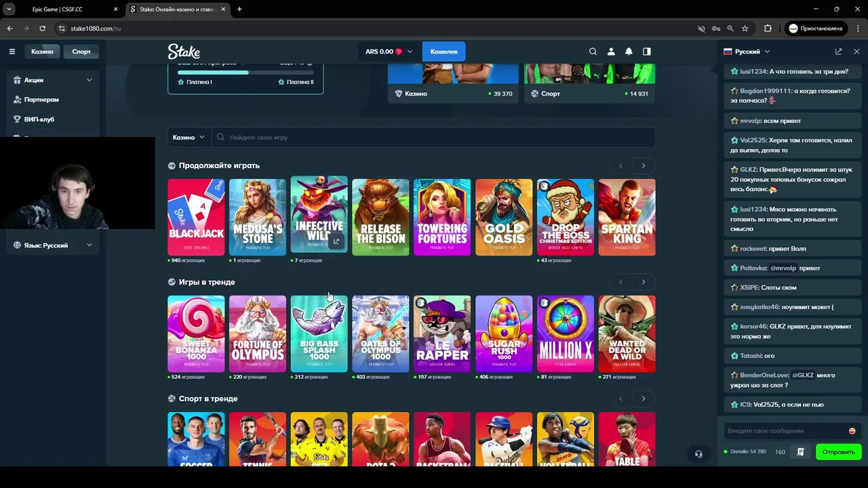
Task: Click the search magnifier icon in header
Action: (x=593, y=52)
